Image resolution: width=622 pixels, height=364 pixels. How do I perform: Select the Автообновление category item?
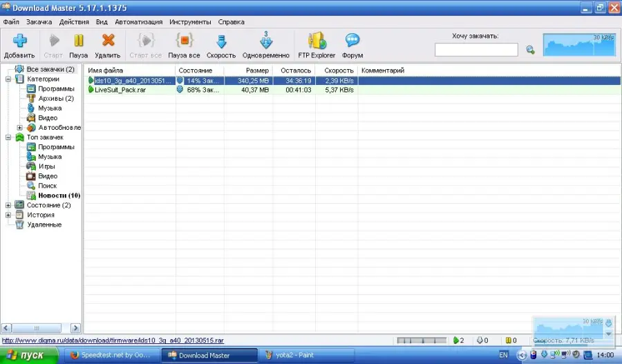pyautogui.click(x=59, y=128)
